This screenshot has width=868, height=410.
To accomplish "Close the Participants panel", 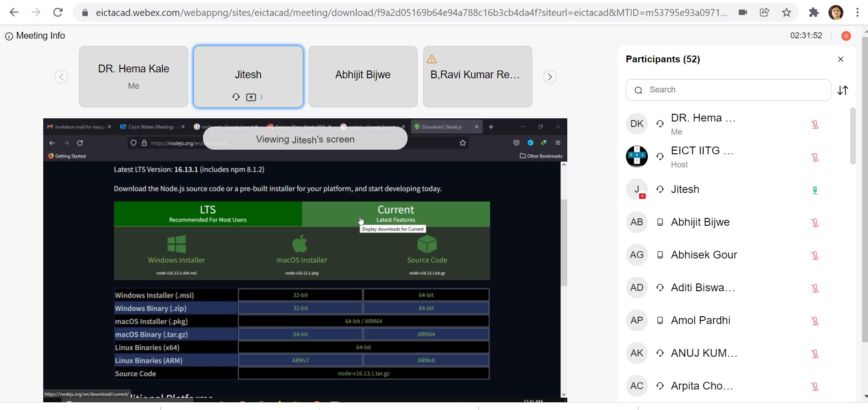I will click(841, 59).
